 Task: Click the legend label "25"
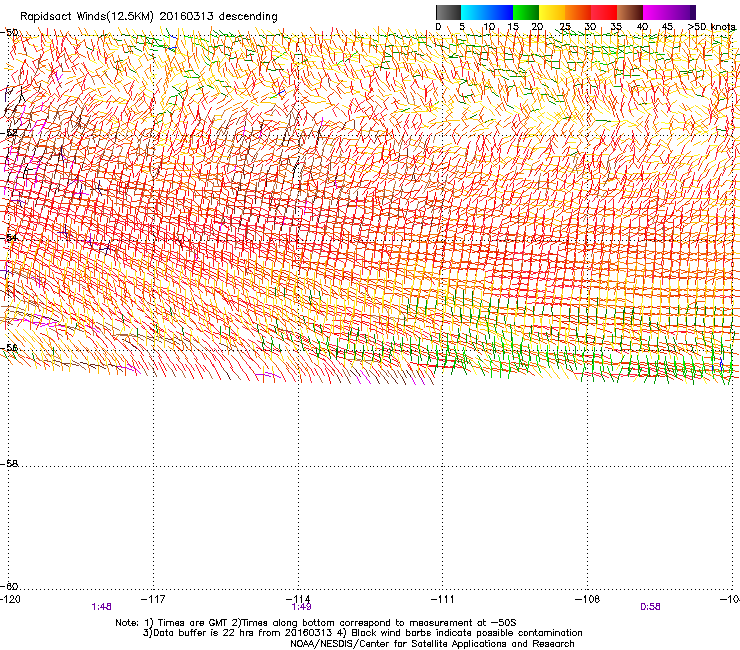click(565, 27)
